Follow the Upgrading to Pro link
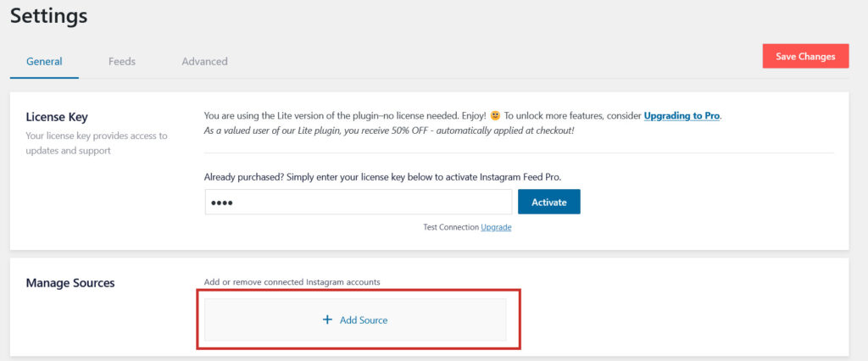868x361 pixels. 682,116
